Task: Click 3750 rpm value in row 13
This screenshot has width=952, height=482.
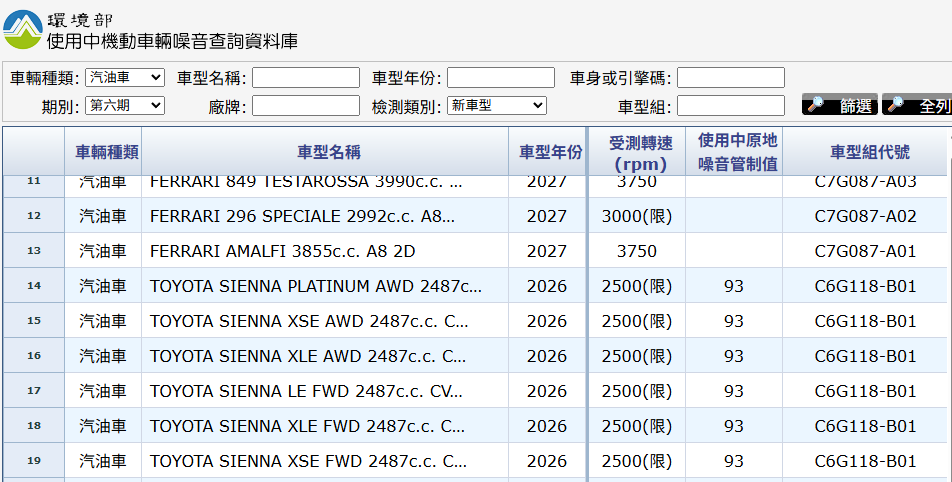Action: (x=637, y=251)
